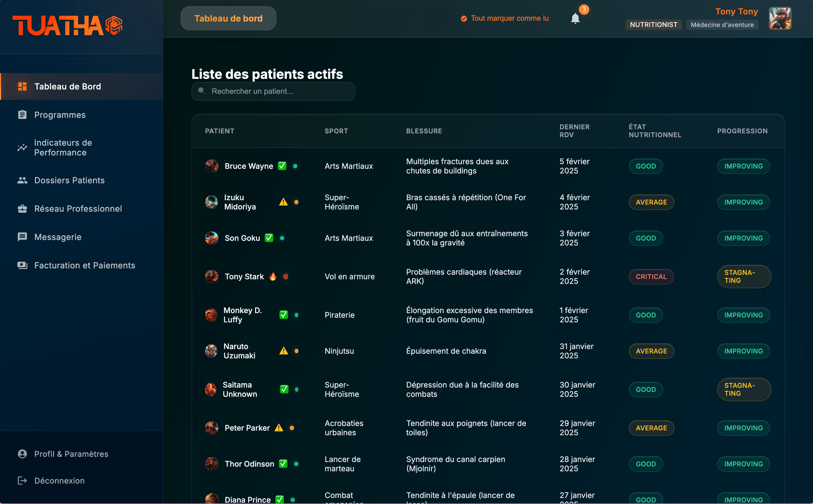The height and width of the screenshot is (504, 813).
Task: Click Bruce Wayne's avatar
Action: (212, 166)
